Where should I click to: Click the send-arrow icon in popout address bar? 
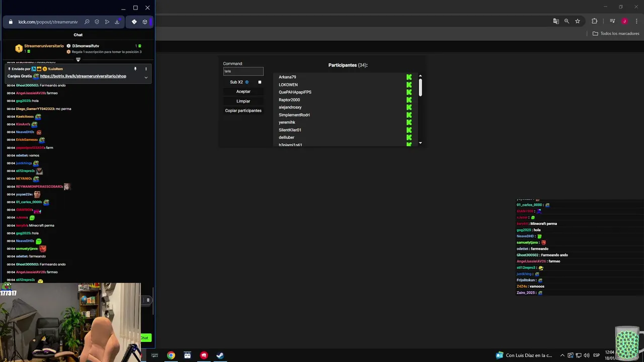click(107, 22)
